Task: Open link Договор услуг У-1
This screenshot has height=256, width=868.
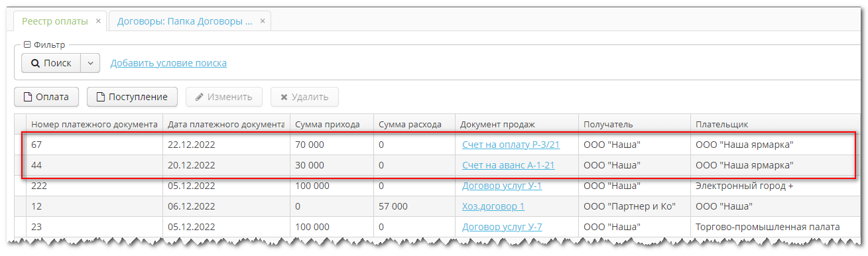Action: click(501, 186)
